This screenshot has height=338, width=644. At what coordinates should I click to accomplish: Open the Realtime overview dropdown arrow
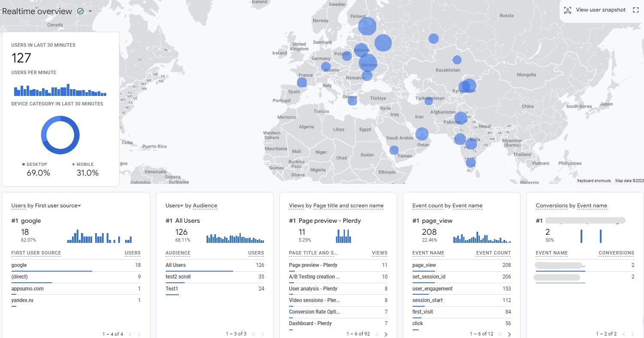pos(90,12)
